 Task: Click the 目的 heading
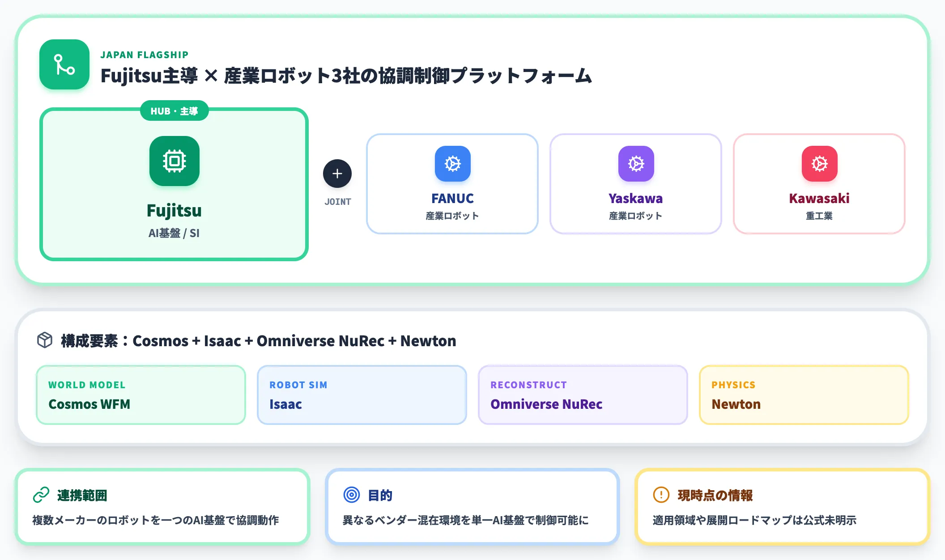pyautogui.click(x=380, y=495)
